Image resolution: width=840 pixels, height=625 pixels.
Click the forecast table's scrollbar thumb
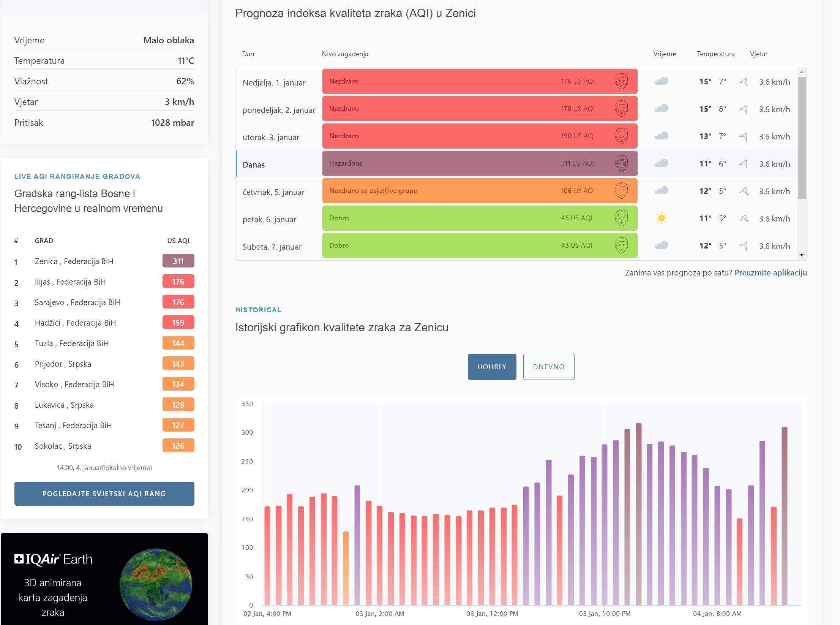coord(802,137)
